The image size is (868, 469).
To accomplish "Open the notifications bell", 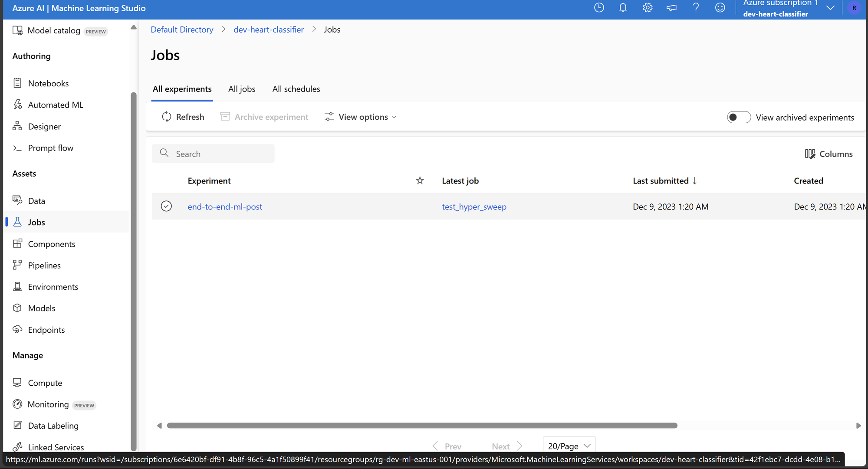I will [623, 8].
